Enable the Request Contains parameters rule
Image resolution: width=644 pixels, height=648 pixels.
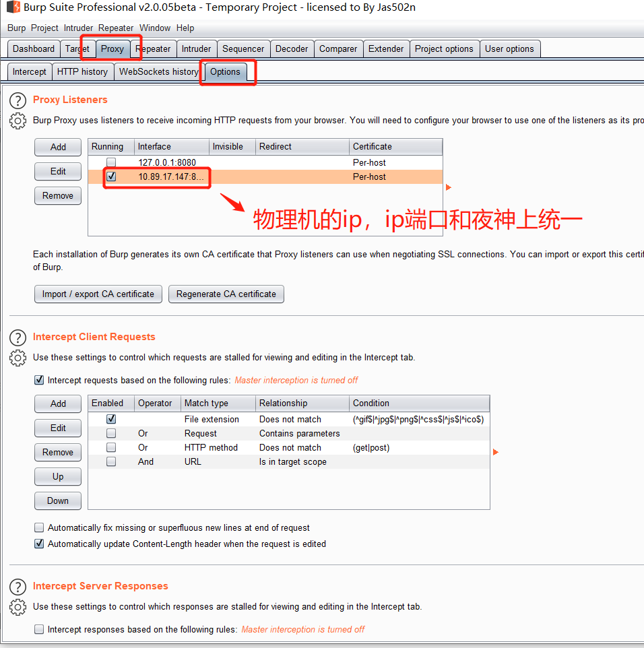111,433
